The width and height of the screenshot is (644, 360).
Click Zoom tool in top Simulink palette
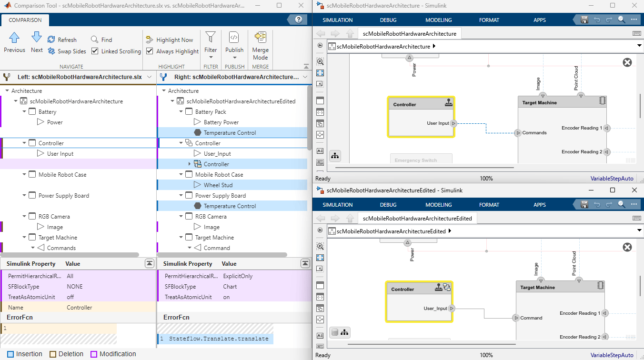click(320, 61)
